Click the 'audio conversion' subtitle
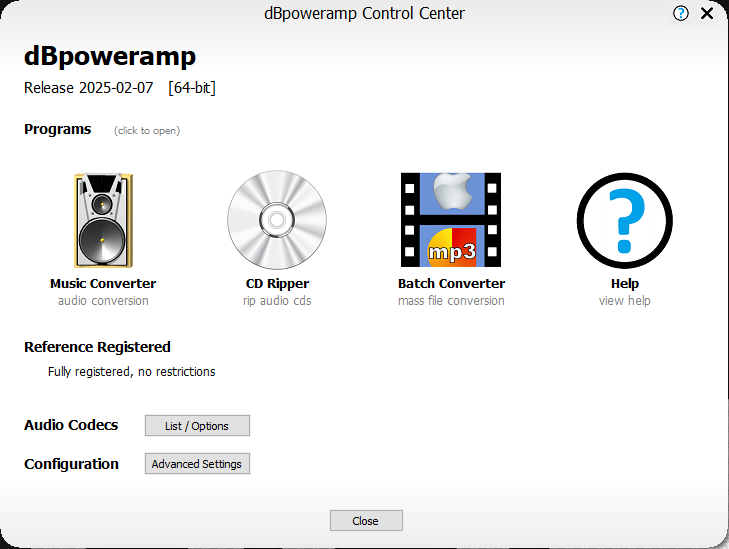729x549 pixels. coord(103,301)
